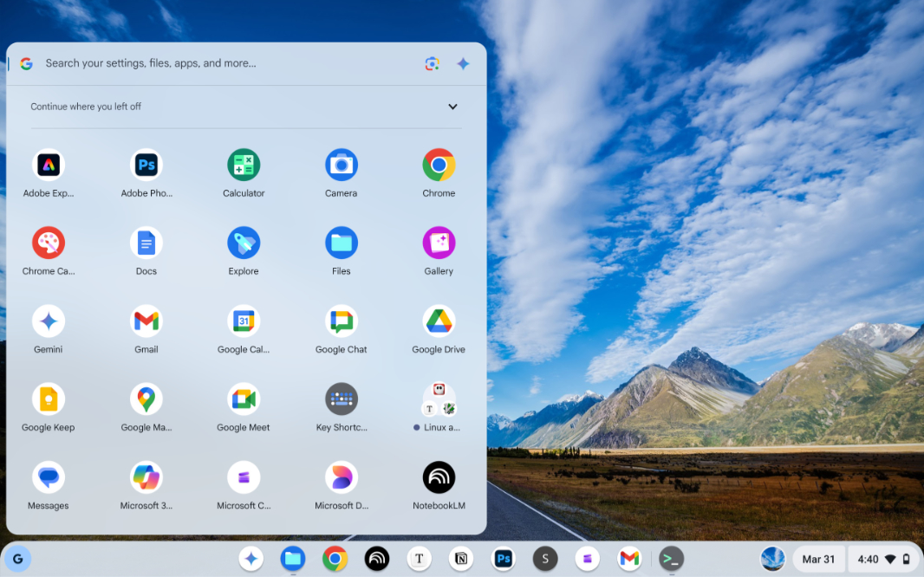The height and width of the screenshot is (577, 924).
Task: Open Google Keep from launcher
Action: pyautogui.click(x=49, y=399)
